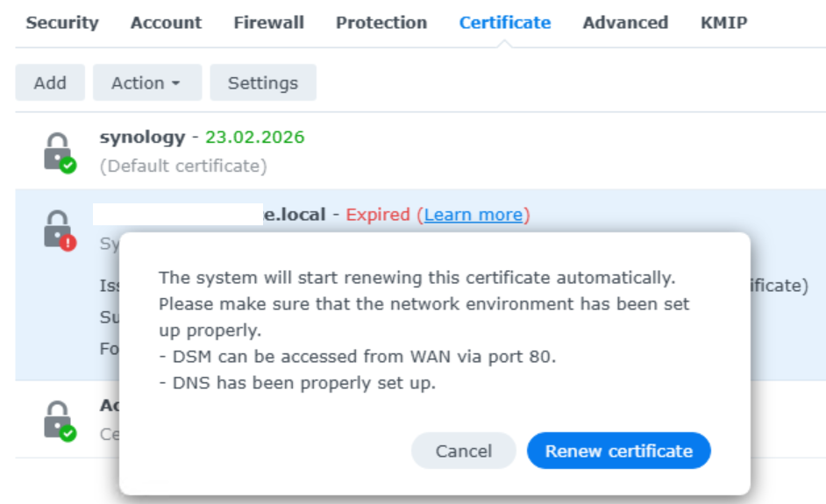
Task: Click the expired certificate red-warning lock icon
Action: 58,230
